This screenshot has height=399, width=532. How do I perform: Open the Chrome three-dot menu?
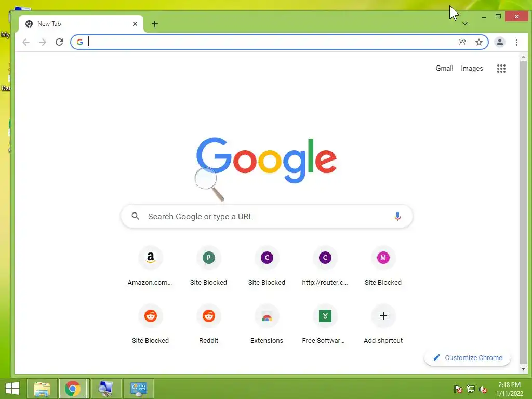coord(516,42)
